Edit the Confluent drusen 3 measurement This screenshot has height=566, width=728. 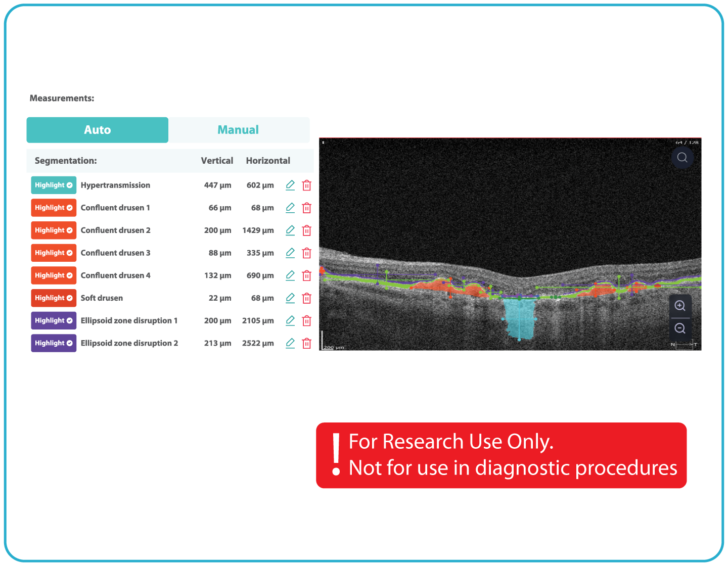290,253
